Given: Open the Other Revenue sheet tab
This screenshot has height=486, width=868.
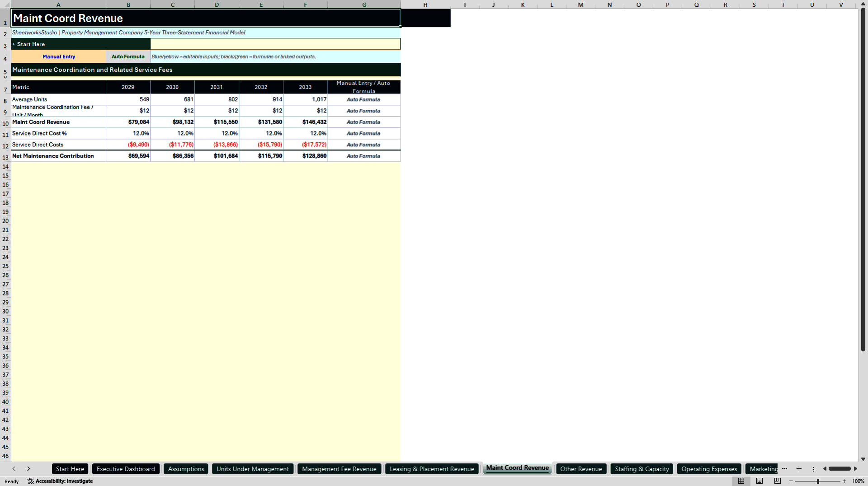Looking at the screenshot, I should [x=581, y=469].
